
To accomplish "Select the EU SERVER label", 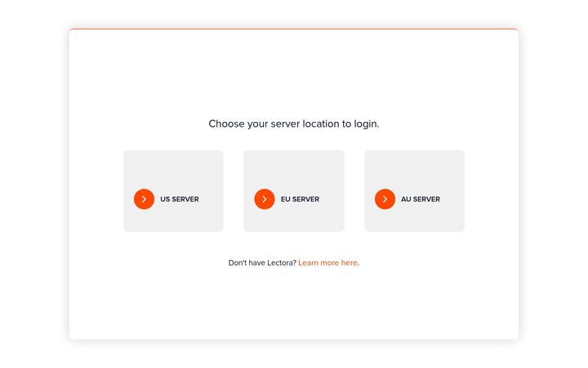I will point(300,200).
